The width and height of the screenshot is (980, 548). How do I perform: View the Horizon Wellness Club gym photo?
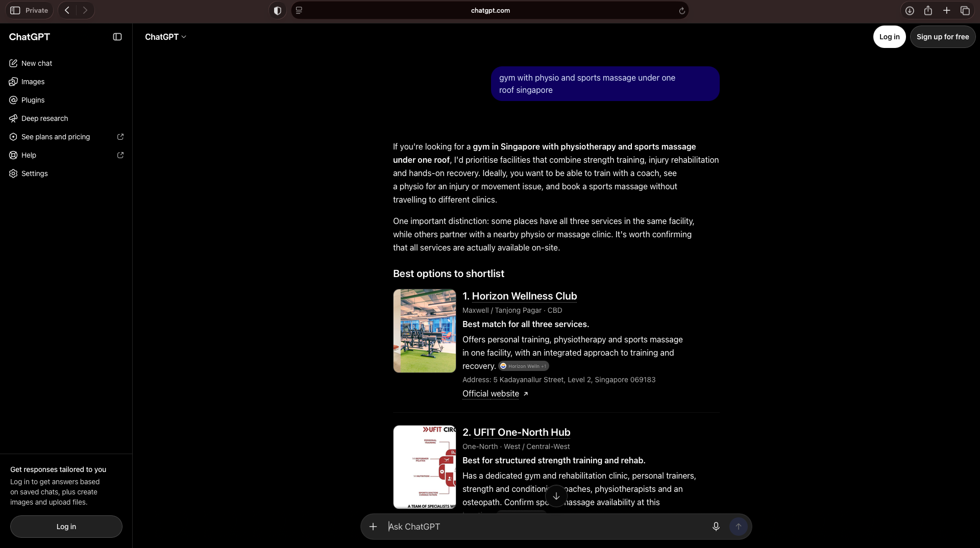coord(425,331)
